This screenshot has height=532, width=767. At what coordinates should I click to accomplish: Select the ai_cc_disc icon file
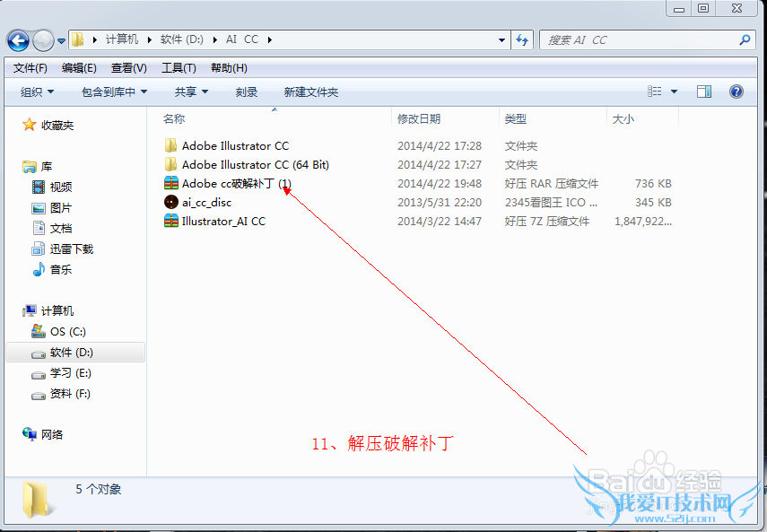[171, 202]
